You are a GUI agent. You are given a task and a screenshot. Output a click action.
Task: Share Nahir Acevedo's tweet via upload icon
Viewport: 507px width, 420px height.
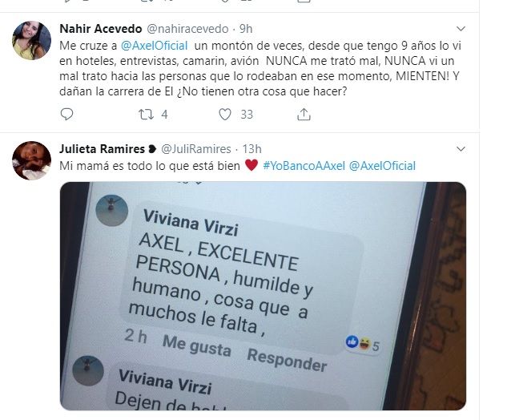304,115
